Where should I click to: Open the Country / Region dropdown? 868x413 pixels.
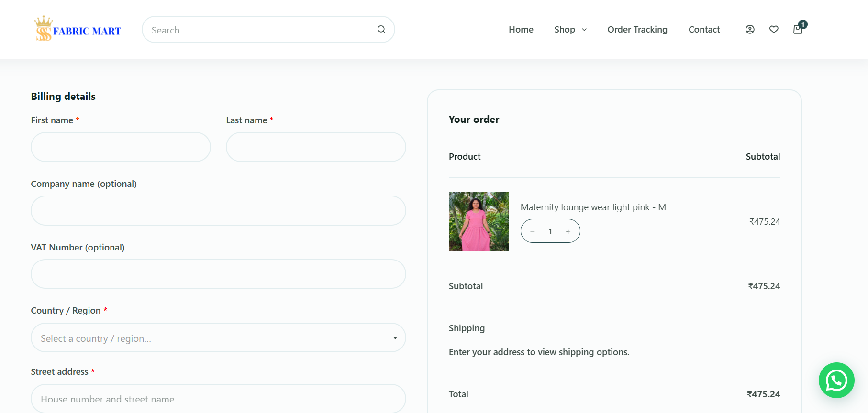pyautogui.click(x=218, y=338)
